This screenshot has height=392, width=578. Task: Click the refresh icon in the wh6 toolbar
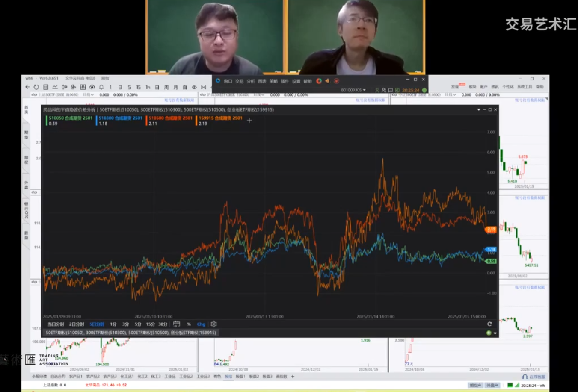(36, 87)
